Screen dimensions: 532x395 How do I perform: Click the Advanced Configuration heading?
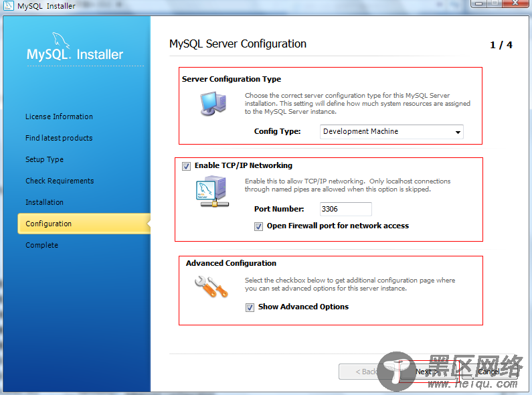pyautogui.click(x=231, y=263)
